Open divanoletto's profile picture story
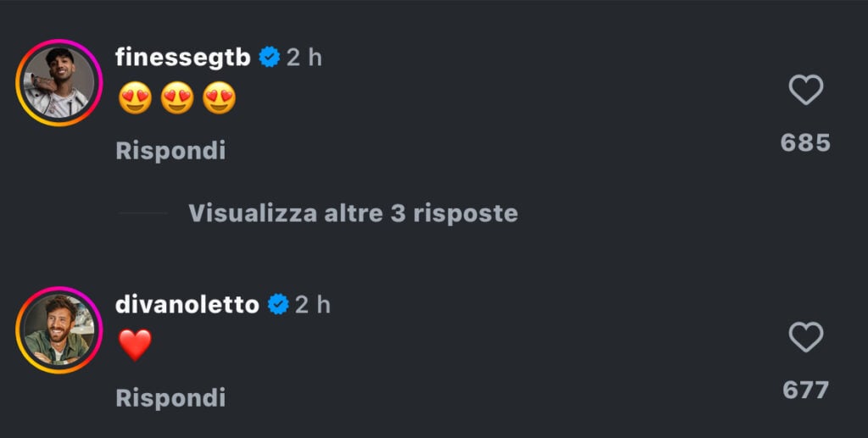Image resolution: width=868 pixels, height=438 pixels. pyautogui.click(x=58, y=330)
